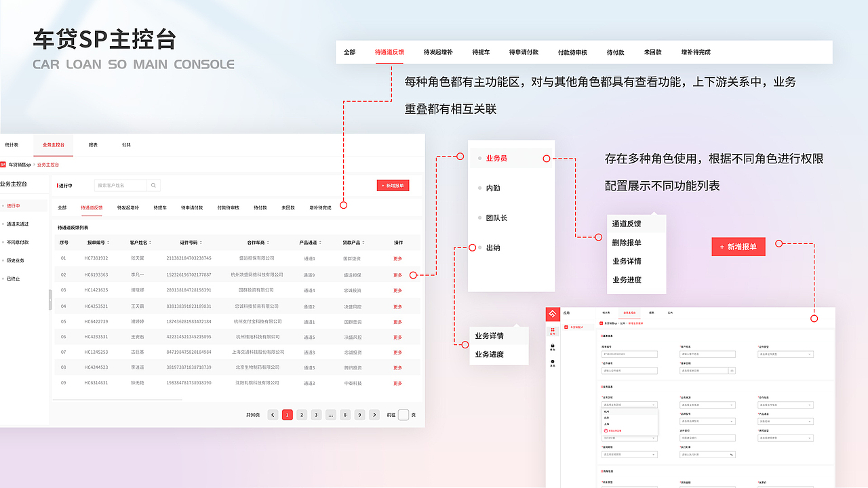Screen dimensions: 868x488
Task: Click customer name 王安石 in the table
Action: click(138, 337)
